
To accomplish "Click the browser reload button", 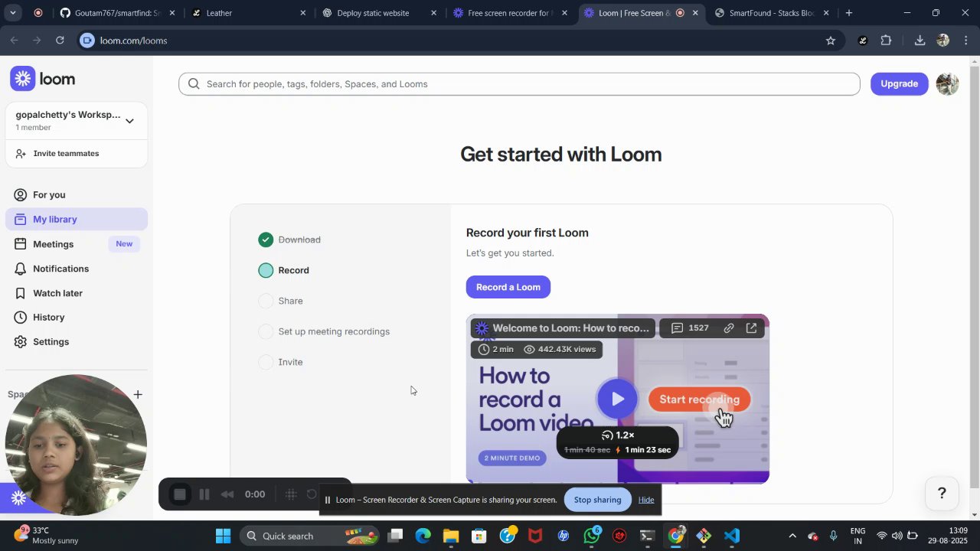I will pos(60,41).
